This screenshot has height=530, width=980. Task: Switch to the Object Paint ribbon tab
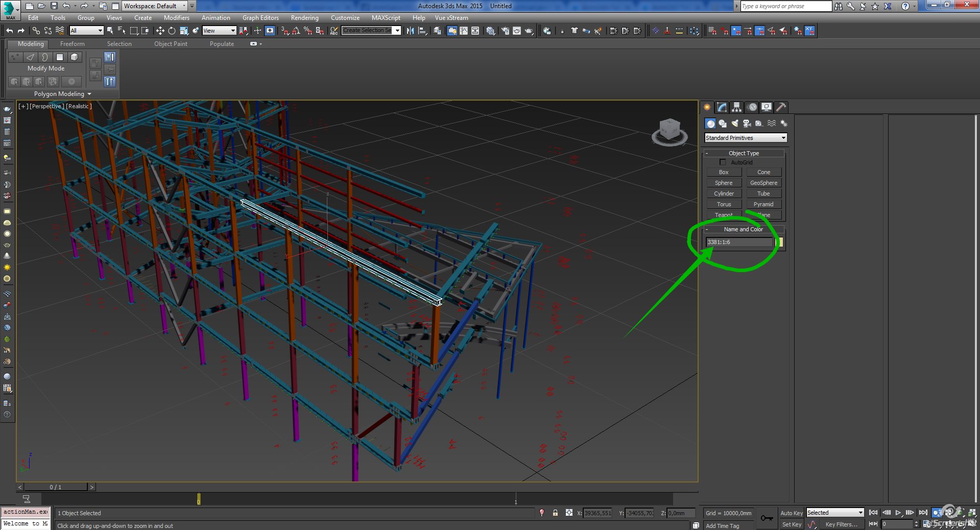pos(171,44)
